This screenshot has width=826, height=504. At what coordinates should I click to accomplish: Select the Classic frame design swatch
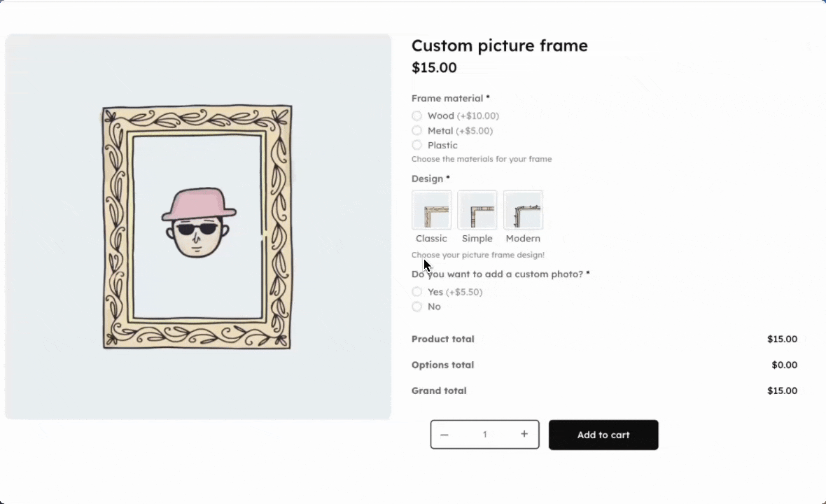coord(431,210)
